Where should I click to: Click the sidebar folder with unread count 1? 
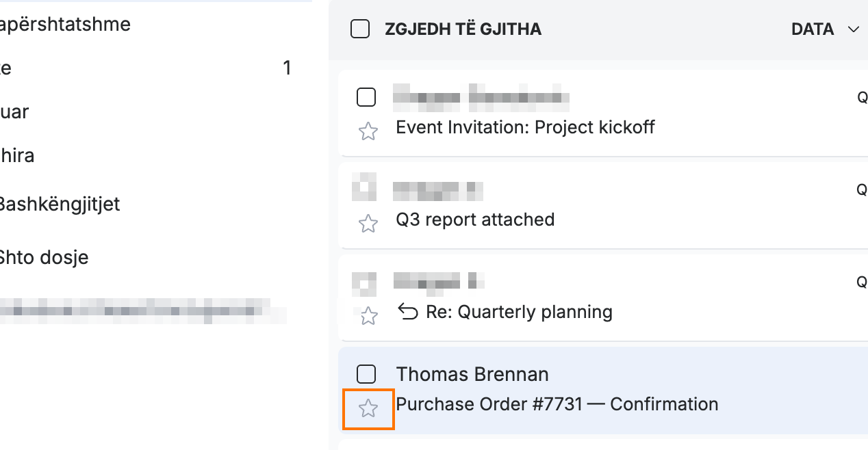[145, 68]
